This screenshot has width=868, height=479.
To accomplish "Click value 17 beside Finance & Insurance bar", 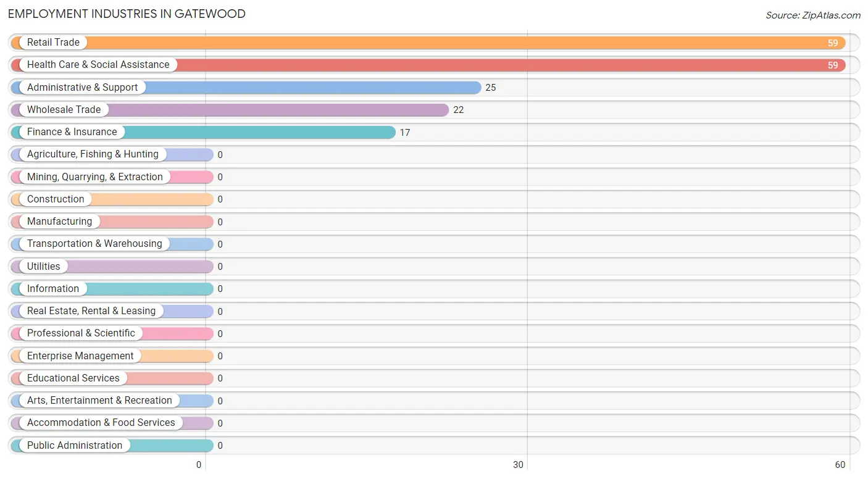I will 405,133.
